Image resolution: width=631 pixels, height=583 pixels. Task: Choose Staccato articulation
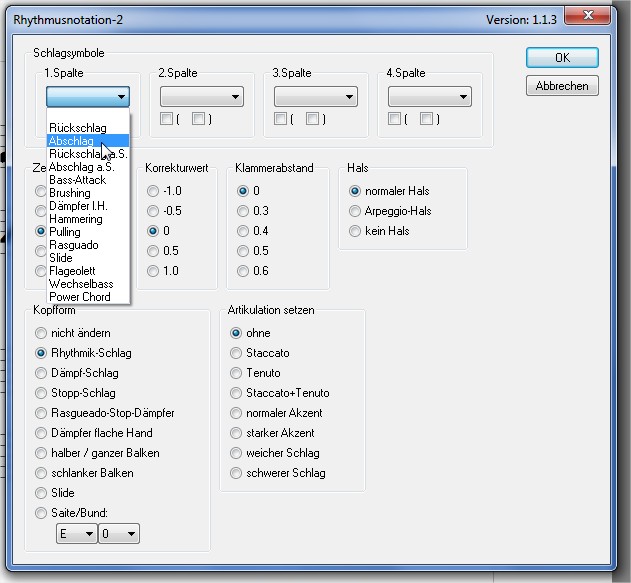point(236,353)
